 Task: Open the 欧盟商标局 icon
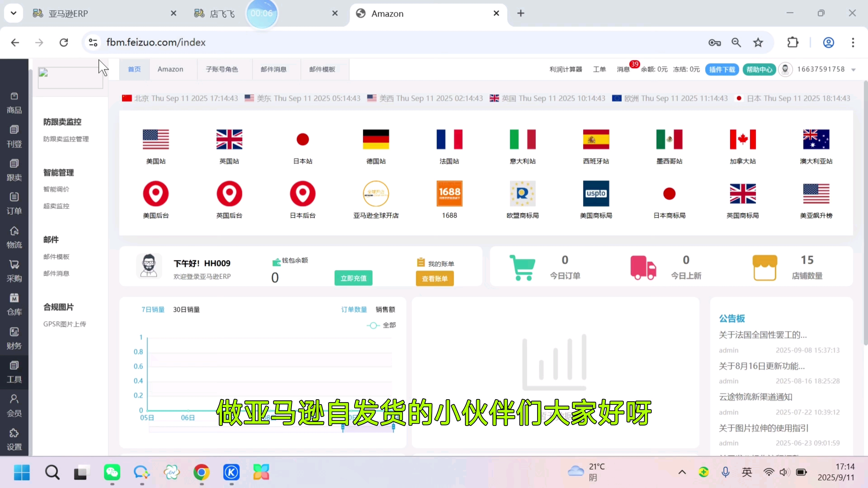(523, 194)
